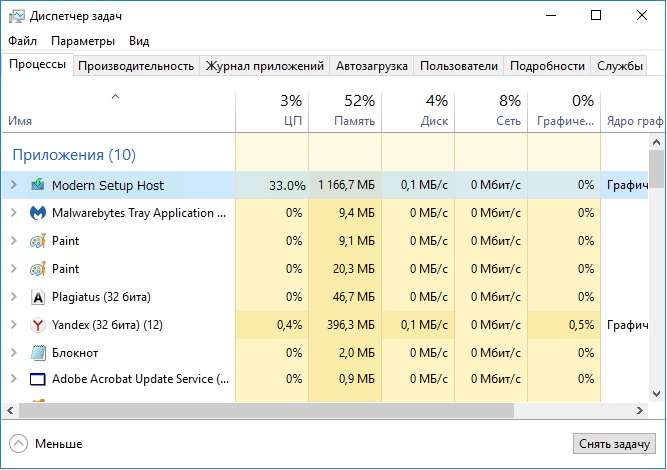Click the vertical scrollbar thumb

pyautogui.click(x=656, y=169)
